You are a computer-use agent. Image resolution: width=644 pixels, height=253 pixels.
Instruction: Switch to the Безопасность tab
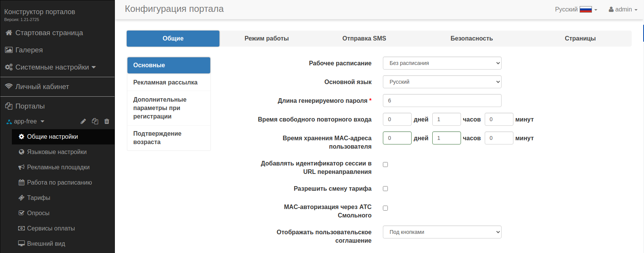[471, 39]
